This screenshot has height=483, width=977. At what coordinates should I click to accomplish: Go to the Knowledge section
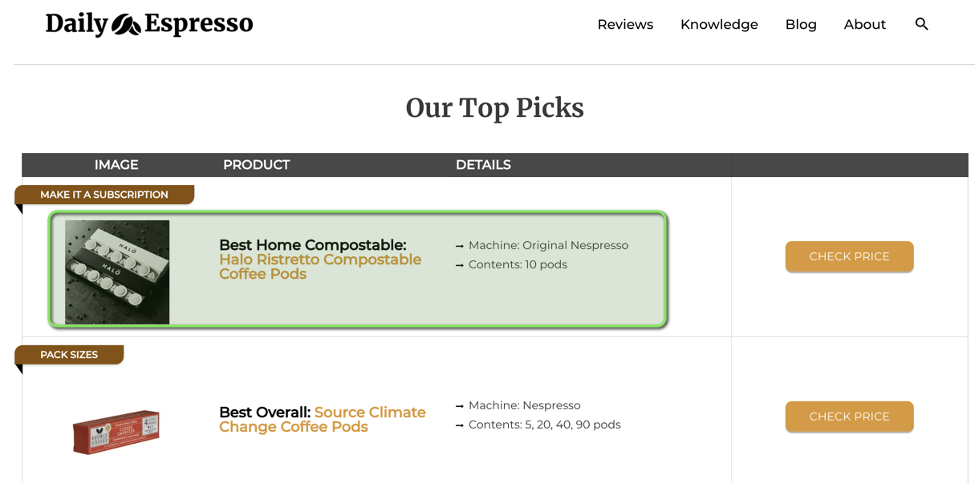[x=719, y=25]
